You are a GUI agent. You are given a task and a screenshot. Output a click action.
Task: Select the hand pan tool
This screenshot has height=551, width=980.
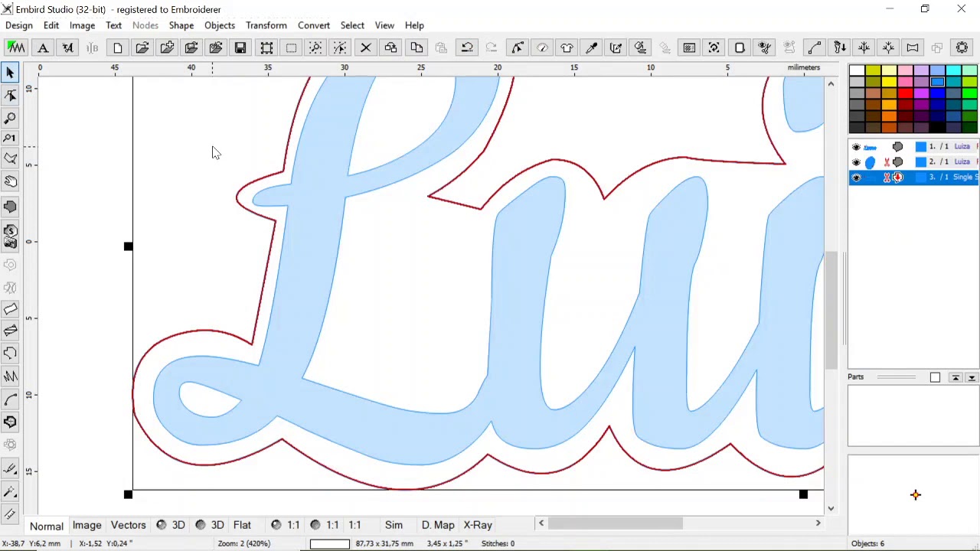11,181
